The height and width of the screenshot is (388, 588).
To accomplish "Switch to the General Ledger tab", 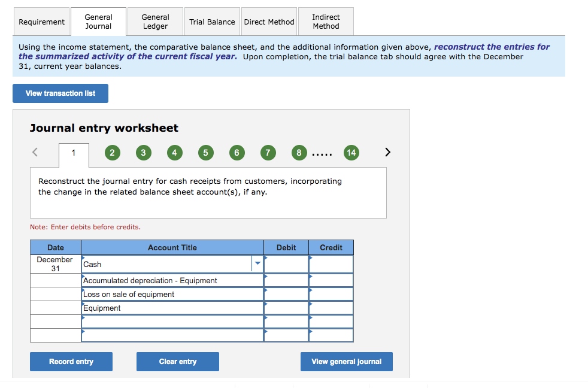I will (155, 22).
